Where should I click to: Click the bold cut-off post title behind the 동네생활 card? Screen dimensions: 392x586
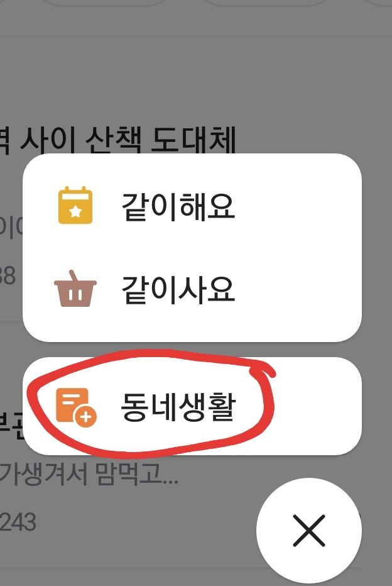pyautogui.click(x=11, y=426)
